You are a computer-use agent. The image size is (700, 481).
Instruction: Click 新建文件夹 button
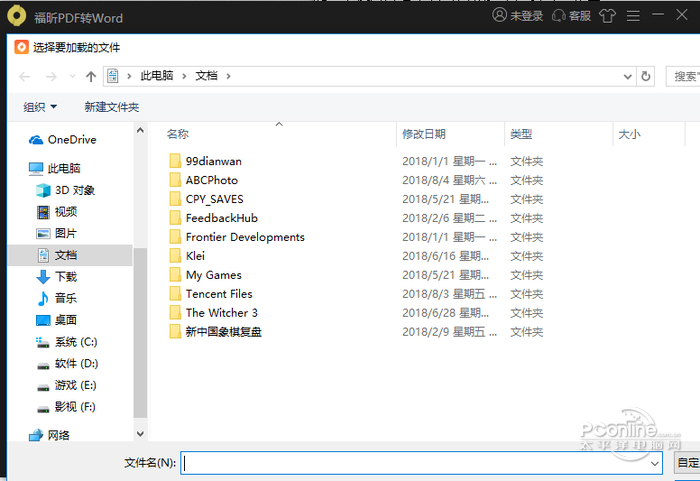[x=112, y=107]
